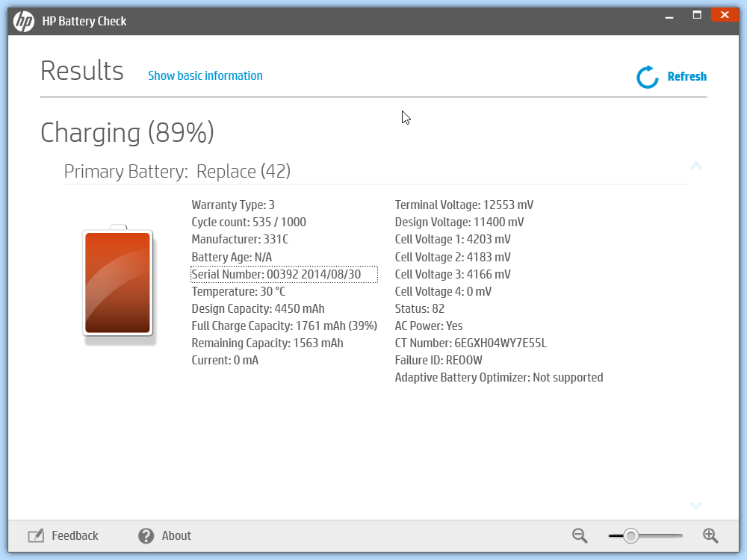Click the Feedback pencil icon

36,535
